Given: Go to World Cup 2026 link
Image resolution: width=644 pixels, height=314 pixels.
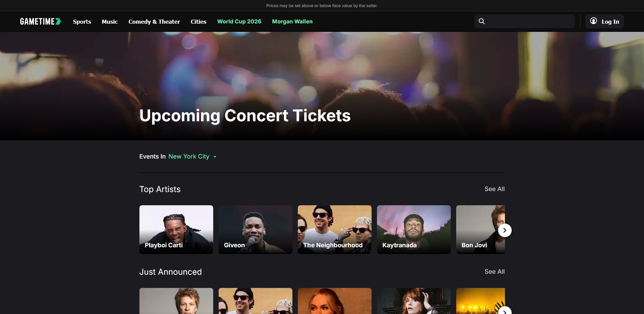Looking at the screenshot, I should point(239,21).
